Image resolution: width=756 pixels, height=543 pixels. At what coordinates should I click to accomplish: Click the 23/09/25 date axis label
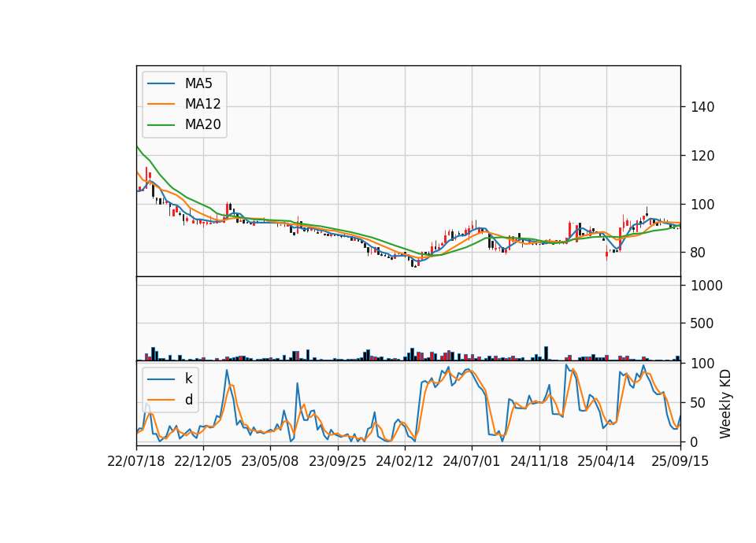[338, 461]
